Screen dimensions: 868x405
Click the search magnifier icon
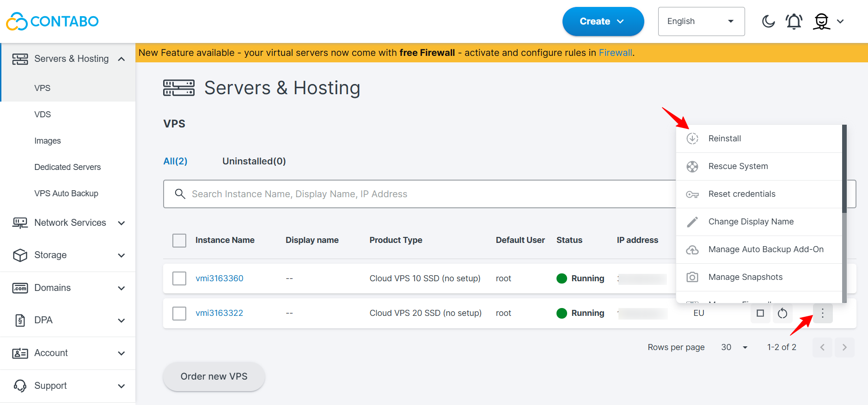tap(180, 193)
